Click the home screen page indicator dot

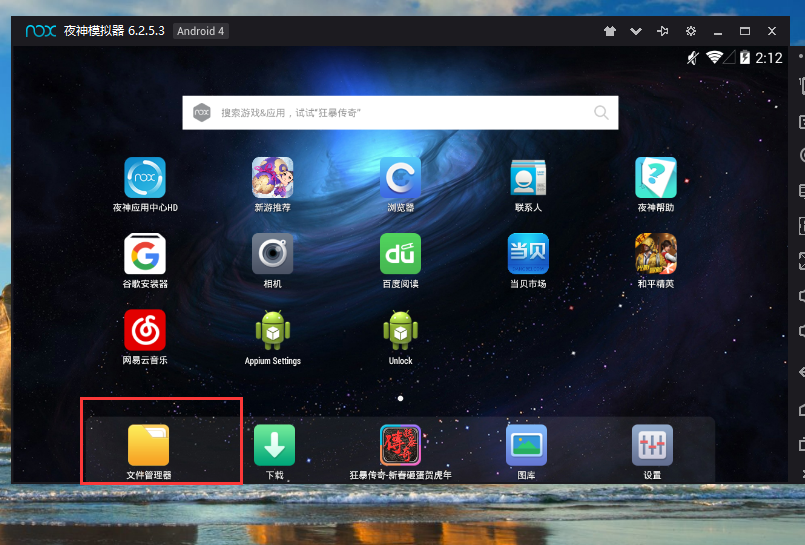400,398
